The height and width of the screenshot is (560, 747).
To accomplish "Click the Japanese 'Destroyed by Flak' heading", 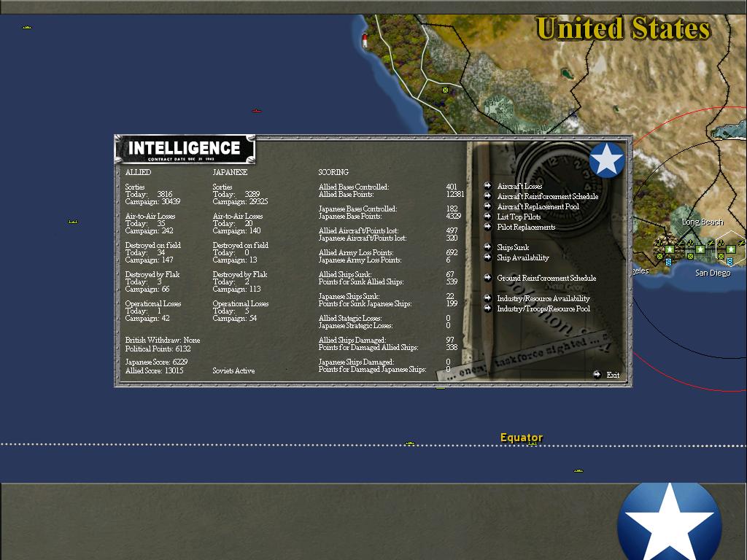I will click(x=239, y=274).
